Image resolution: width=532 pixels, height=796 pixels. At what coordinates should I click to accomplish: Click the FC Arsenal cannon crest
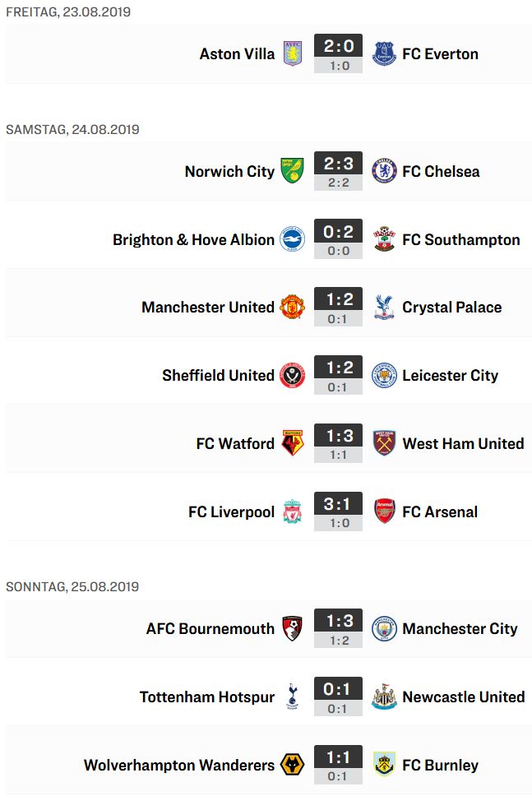tap(384, 511)
